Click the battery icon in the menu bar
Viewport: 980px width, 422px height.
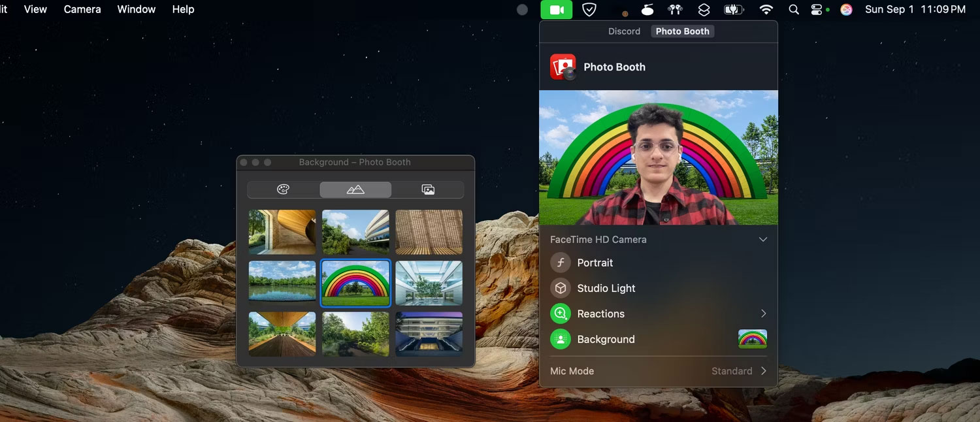[x=732, y=9]
